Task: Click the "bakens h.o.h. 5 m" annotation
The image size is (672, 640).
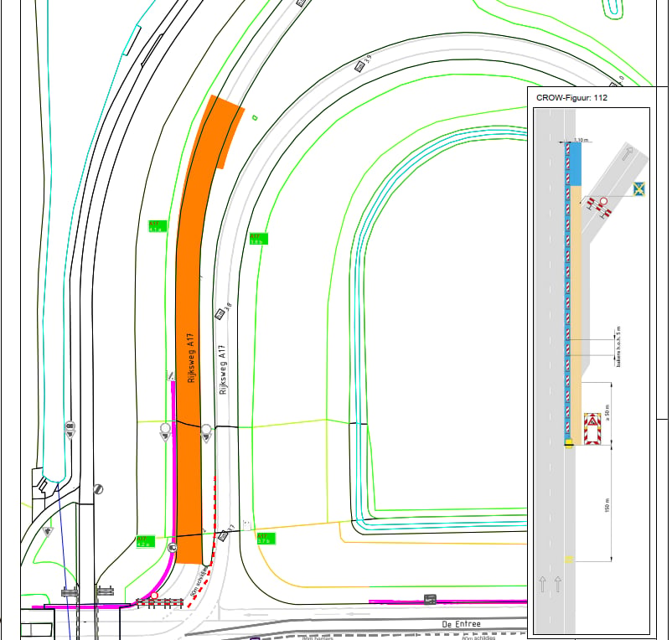Action: [x=618, y=347]
